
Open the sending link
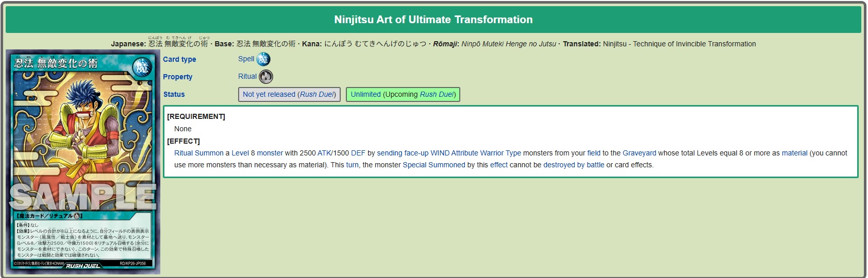390,153
